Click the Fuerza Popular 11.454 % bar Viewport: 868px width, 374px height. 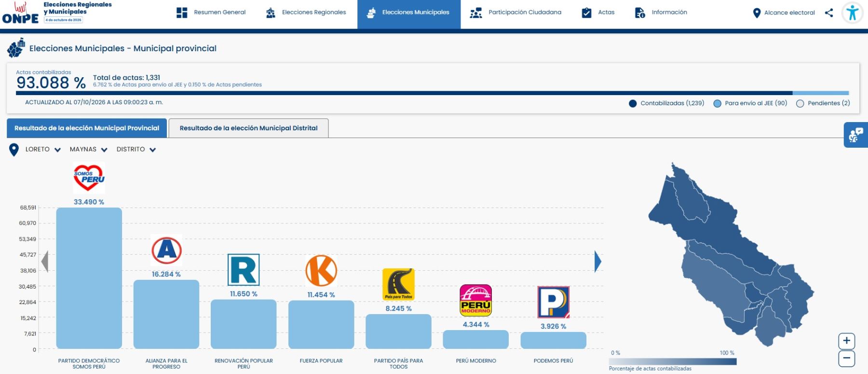tap(321, 325)
